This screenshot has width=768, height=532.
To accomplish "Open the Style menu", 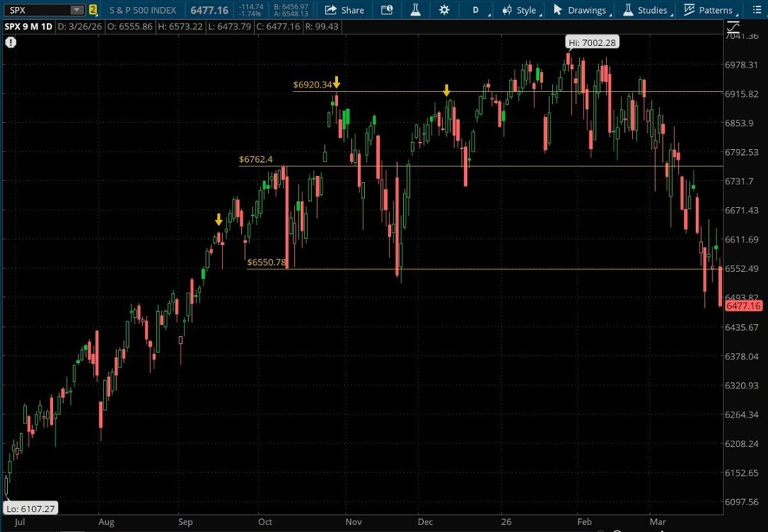I will click(x=520, y=10).
